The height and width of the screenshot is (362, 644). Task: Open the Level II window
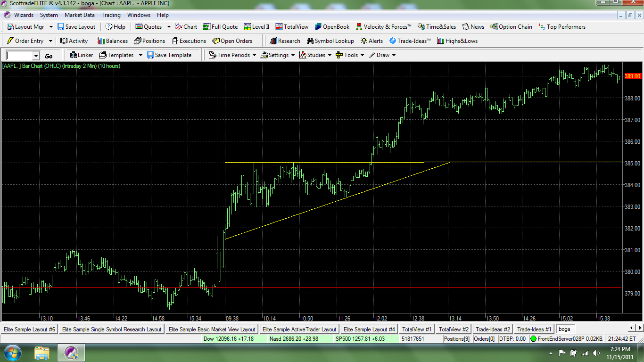click(x=256, y=27)
